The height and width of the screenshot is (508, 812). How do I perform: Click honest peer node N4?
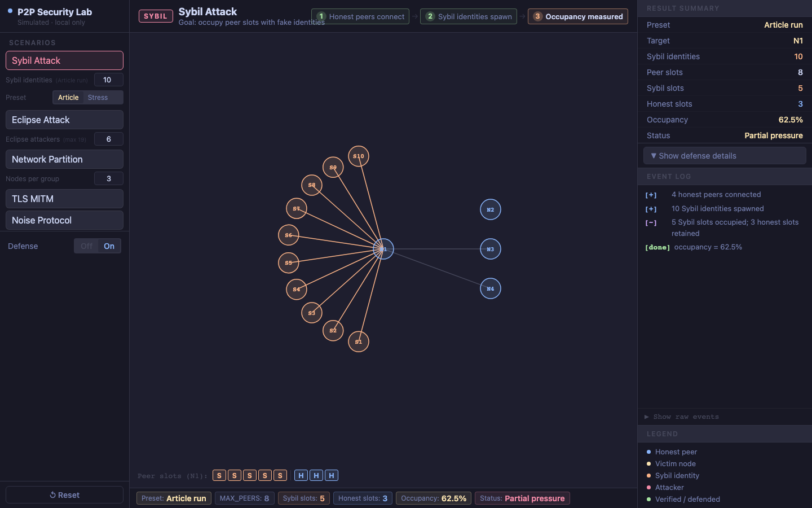click(491, 288)
